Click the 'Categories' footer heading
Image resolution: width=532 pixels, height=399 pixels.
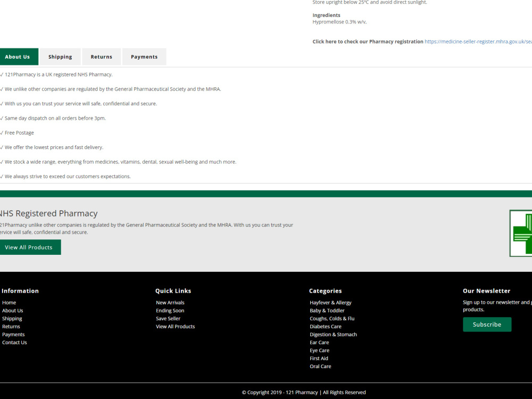tap(326, 291)
